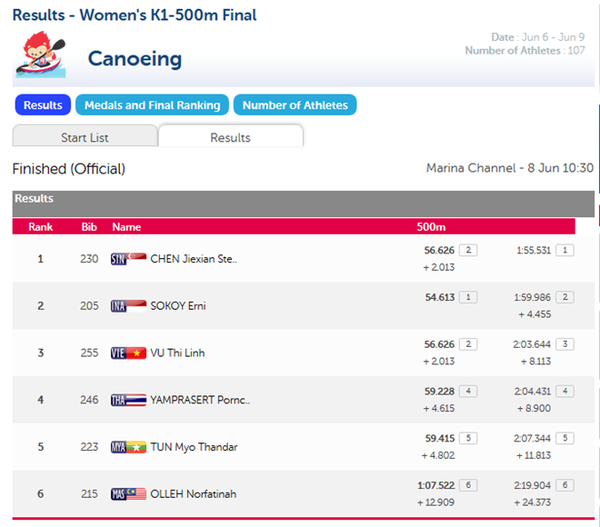This screenshot has height=527, width=600.
Task: Click Myanmar flag icon beside TUN Myo Thandar
Action: coord(129,447)
